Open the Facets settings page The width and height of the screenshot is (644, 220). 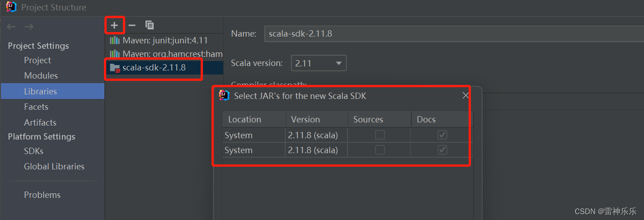click(36, 107)
